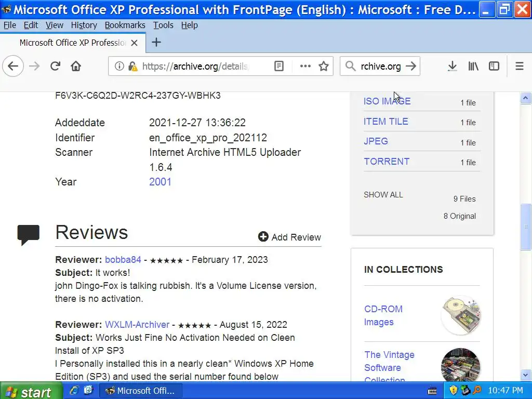Close the Microsoft Office XP tab

pos(135,43)
